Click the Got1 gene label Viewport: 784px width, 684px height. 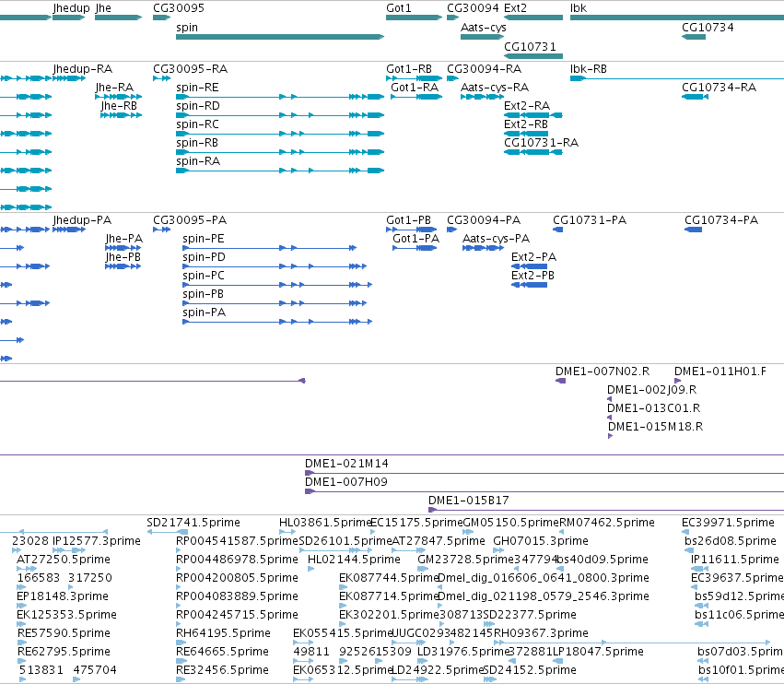[x=399, y=8]
